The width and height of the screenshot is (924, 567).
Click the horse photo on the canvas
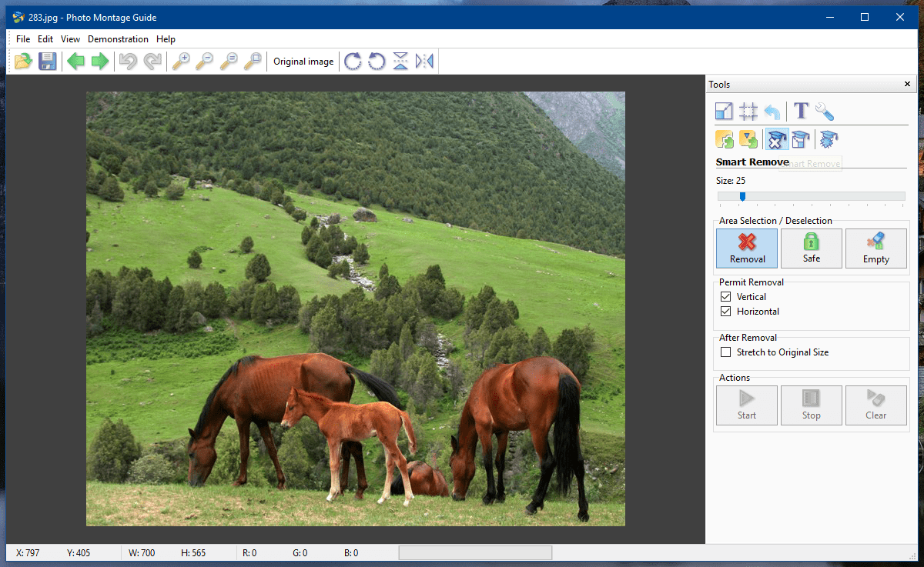[x=356, y=309]
